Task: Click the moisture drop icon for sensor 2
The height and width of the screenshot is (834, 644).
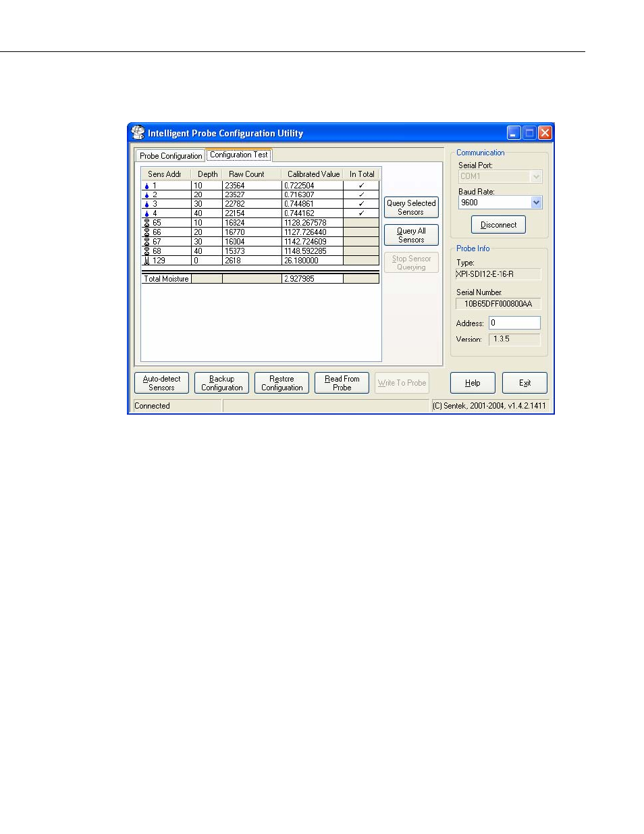Action: [146, 195]
